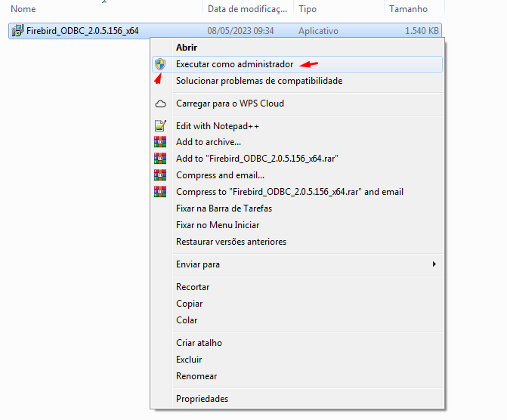
Task: Click WinRAR icon beside Compress to rar and email
Action: pyautogui.click(x=160, y=191)
